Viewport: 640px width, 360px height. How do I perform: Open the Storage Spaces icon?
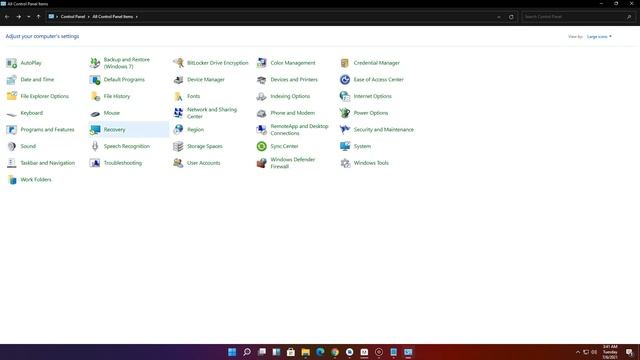coord(178,146)
